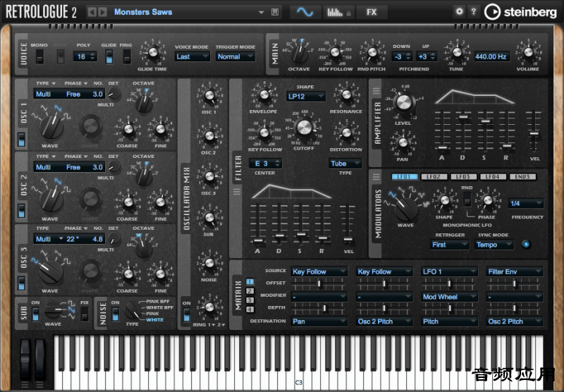This screenshot has width=564, height=392.
Task: Open the matrix Modifier dropdown showing Mod Wheel
Action: click(449, 297)
